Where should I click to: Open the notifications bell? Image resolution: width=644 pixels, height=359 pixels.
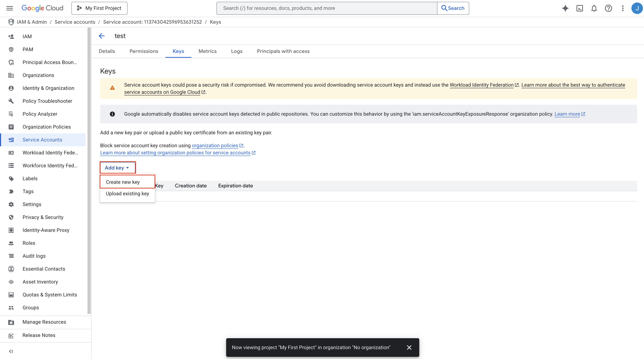pos(594,8)
